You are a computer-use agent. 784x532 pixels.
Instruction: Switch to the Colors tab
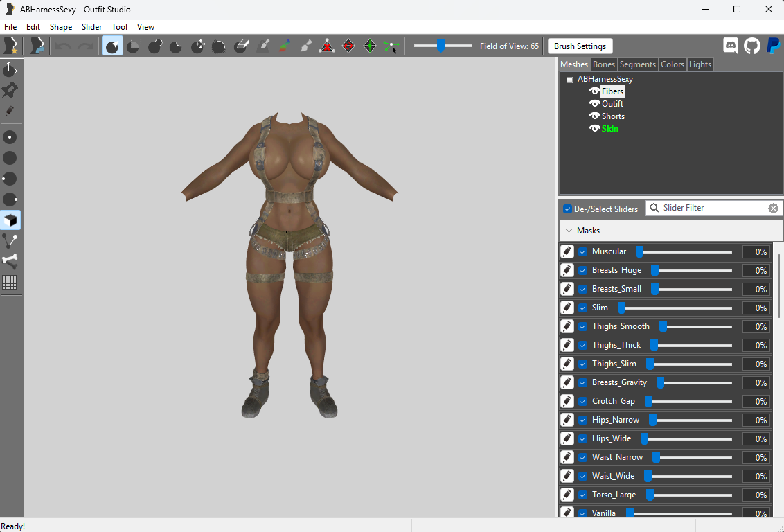672,64
